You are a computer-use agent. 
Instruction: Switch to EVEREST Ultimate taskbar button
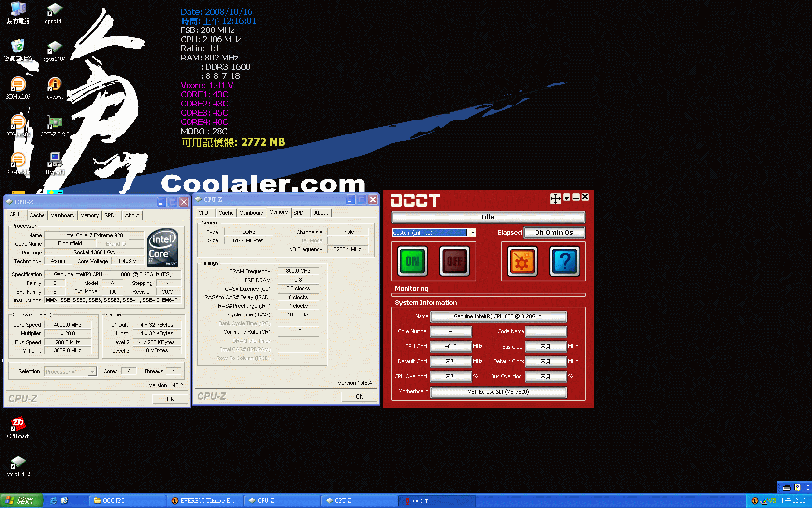click(204, 501)
